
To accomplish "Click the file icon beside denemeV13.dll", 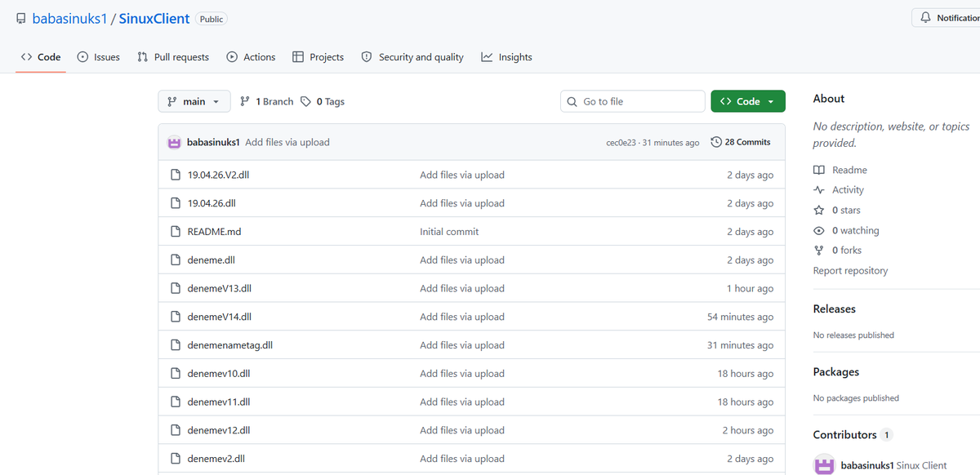I will [175, 288].
